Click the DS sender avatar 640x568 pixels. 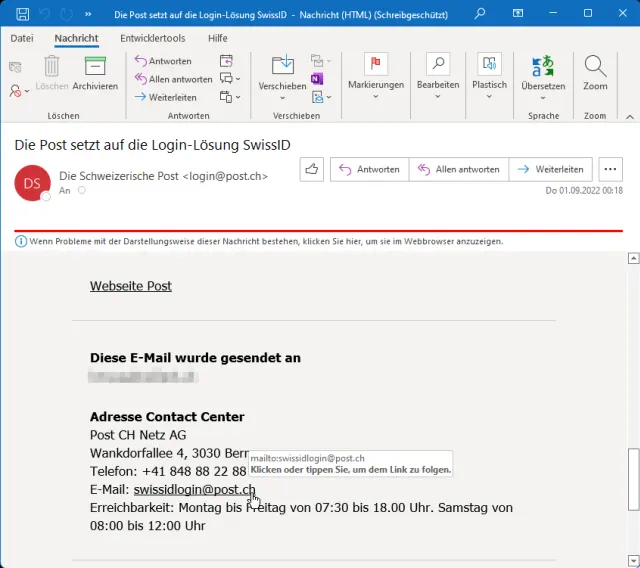[32, 183]
